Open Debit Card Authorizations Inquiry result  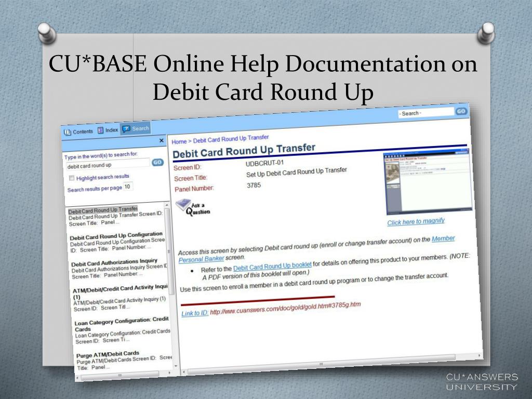[x=114, y=262]
